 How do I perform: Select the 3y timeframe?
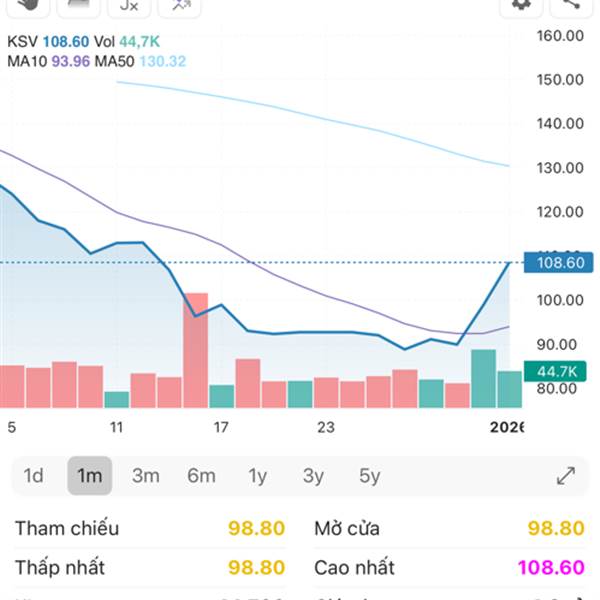click(314, 476)
